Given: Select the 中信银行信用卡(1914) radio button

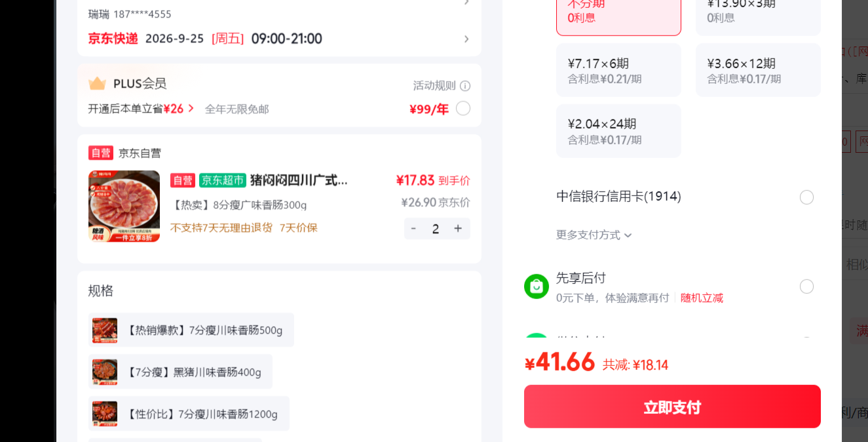Looking at the screenshot, I should coord(806,197).
